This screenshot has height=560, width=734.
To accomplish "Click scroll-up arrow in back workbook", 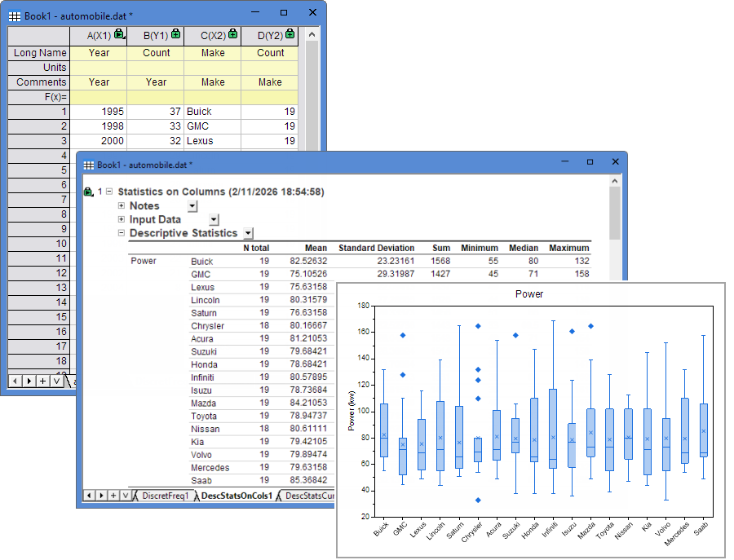I will click(x=312, y=34).
